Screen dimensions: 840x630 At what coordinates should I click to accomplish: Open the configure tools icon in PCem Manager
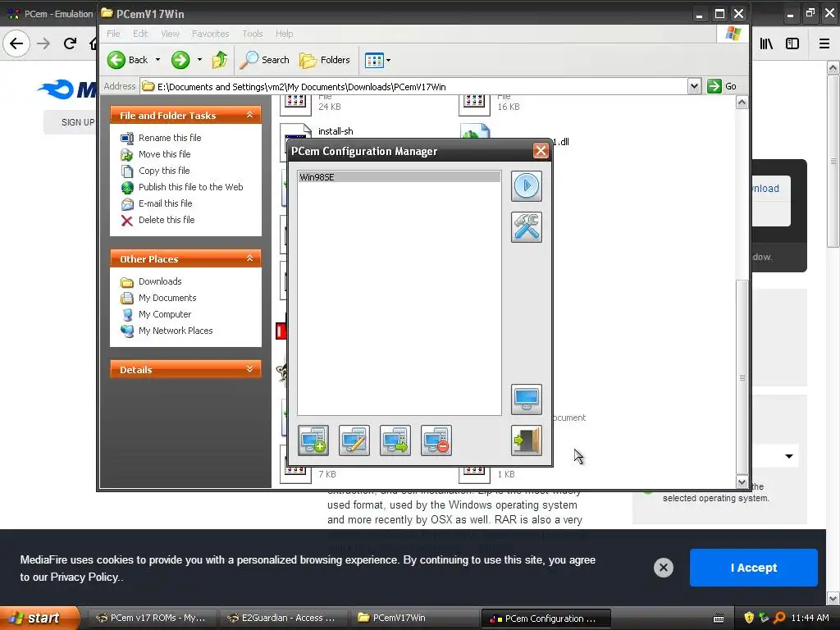coord(526,227)
